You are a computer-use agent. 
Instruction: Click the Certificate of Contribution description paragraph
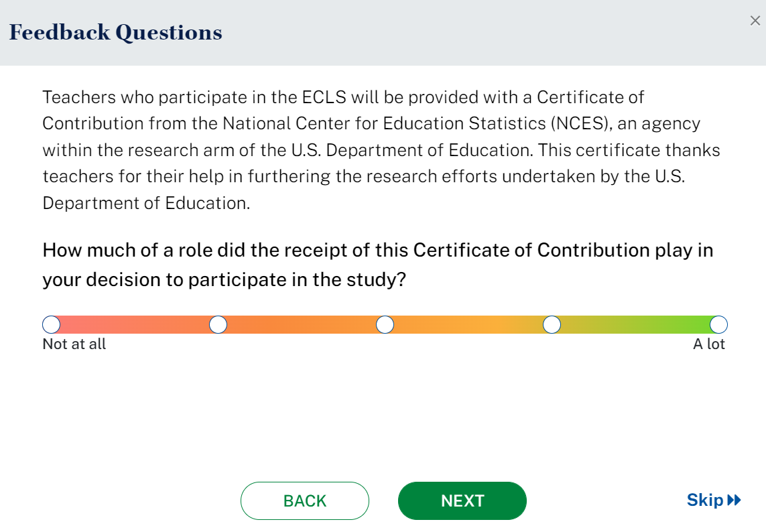(x=381, y=150)
